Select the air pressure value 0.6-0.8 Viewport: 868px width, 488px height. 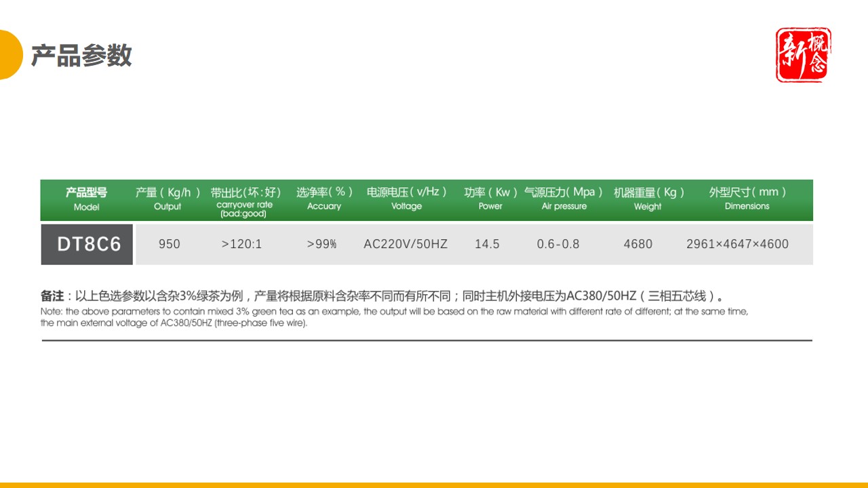tap(558, 244)
